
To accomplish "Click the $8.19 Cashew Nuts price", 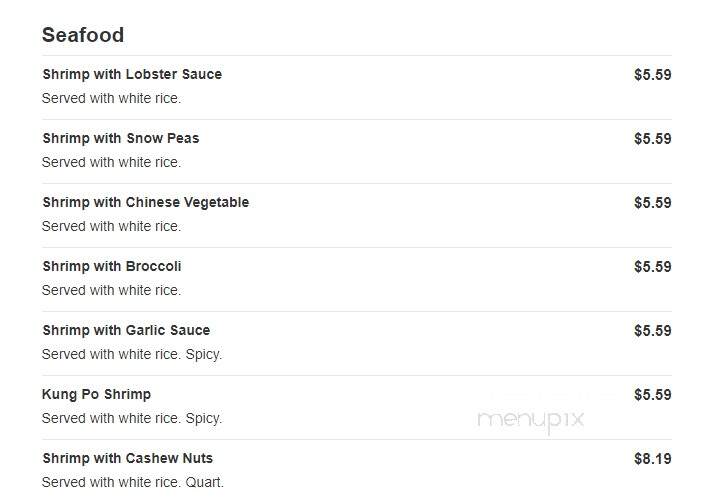I will tap(652, 459).
